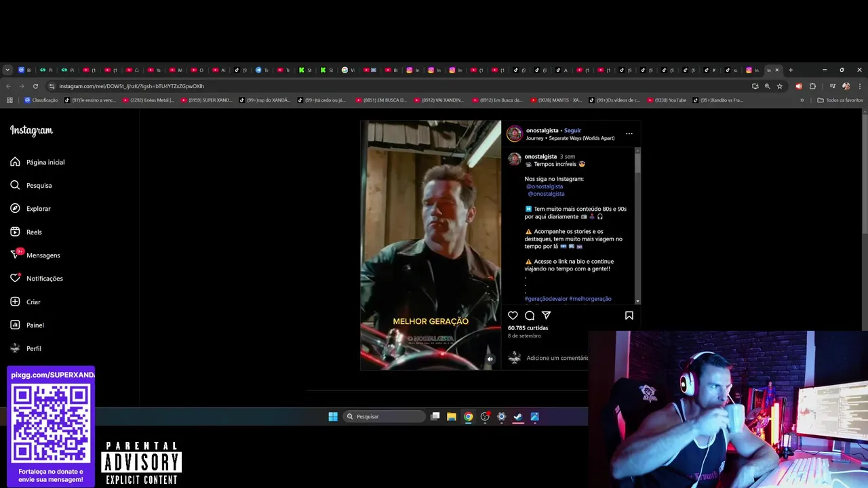
Task: Reload the page
Action: (35, 86)
